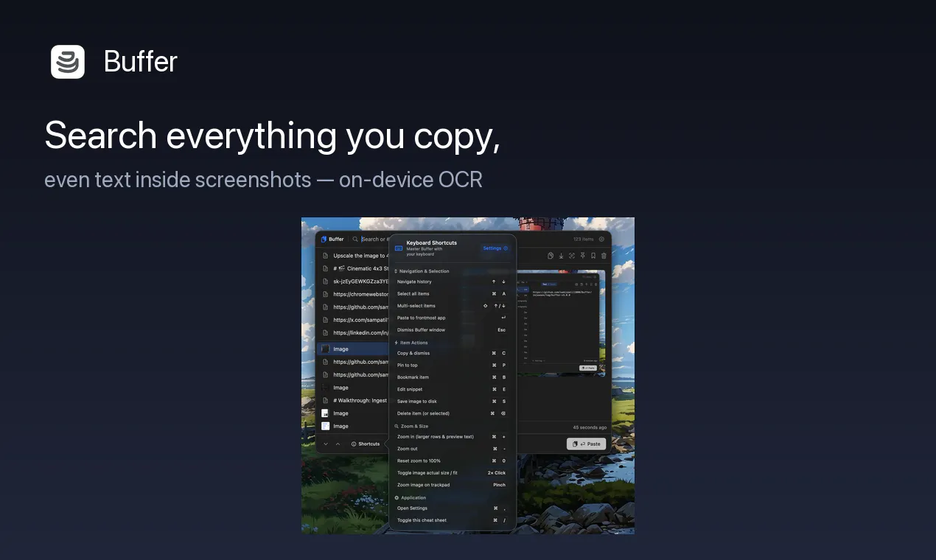Click the download arrow in preview toolbar
Viewport: 936px width, 560px height.
[x=561, y=256]
